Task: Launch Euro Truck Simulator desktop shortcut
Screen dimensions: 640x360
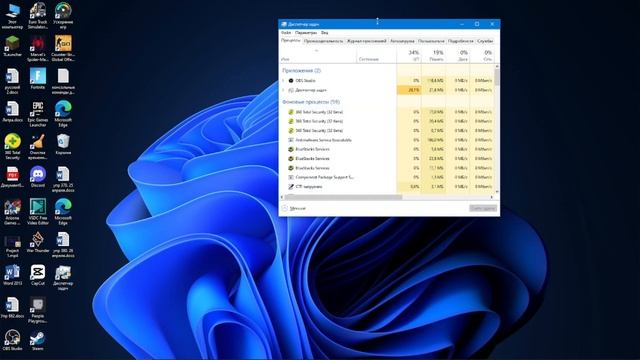Action: [x=38, y=16]
